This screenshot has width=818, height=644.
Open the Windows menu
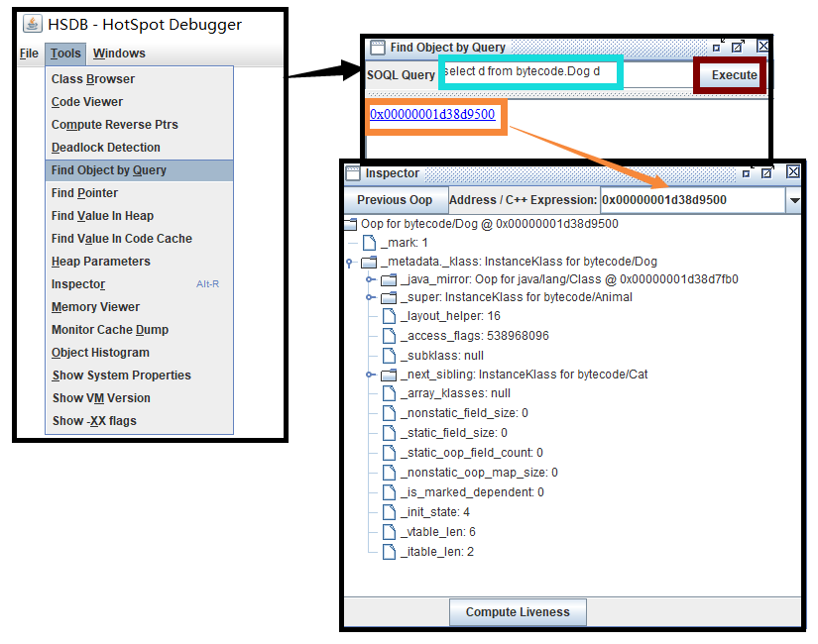pos(119,54)
